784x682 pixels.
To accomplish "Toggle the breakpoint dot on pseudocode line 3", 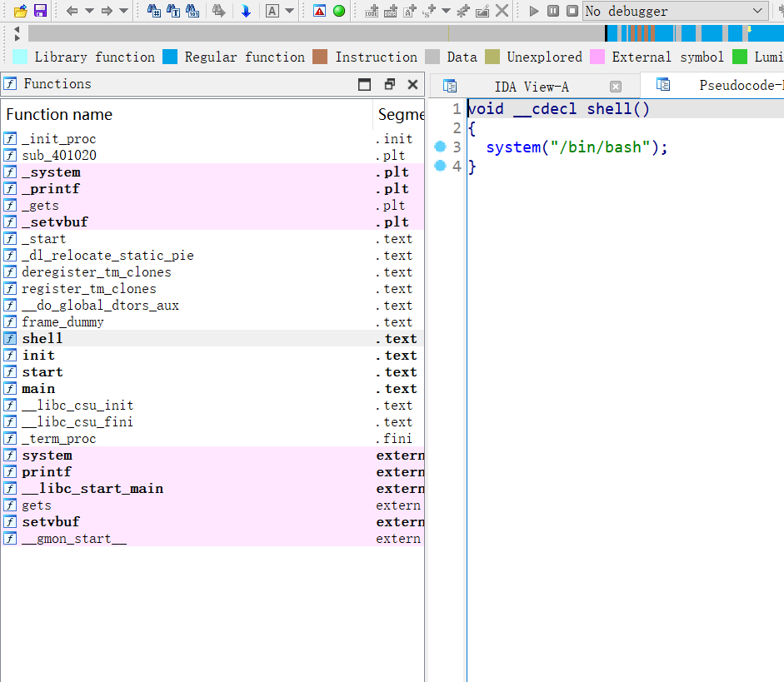I will [440, 147].
